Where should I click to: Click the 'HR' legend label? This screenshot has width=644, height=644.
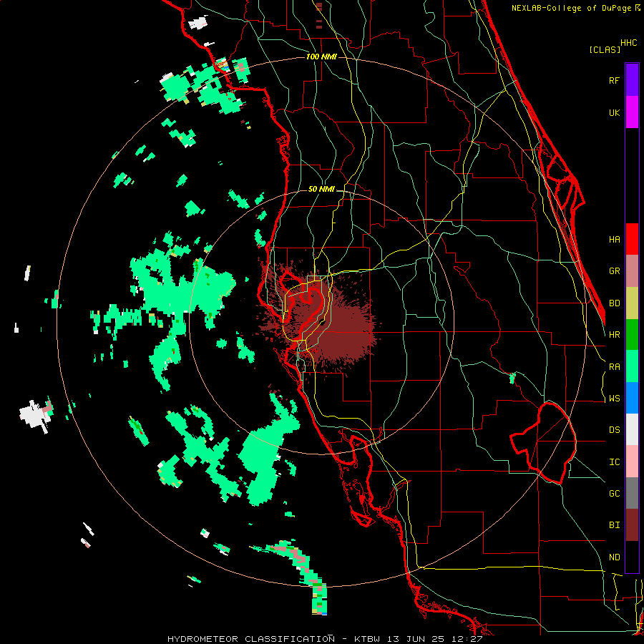pos(615,335)
